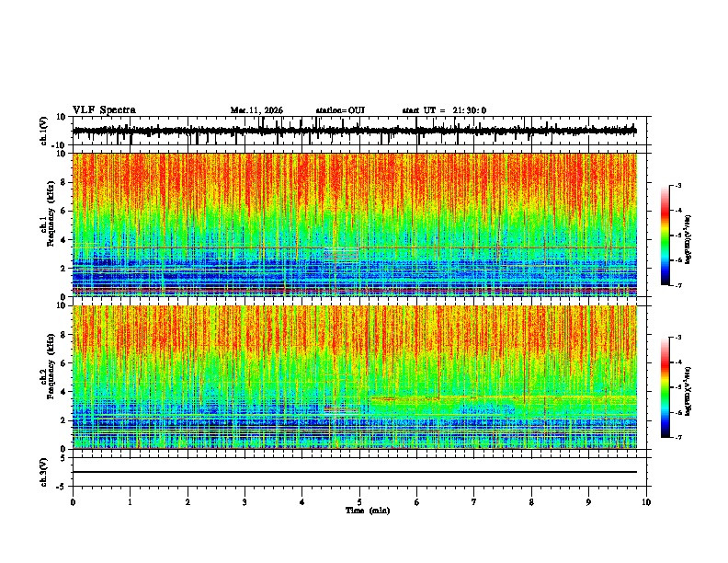Click the "0" label on the Time axis
Viewport: 728px width, 563px height.
point(73,502)
